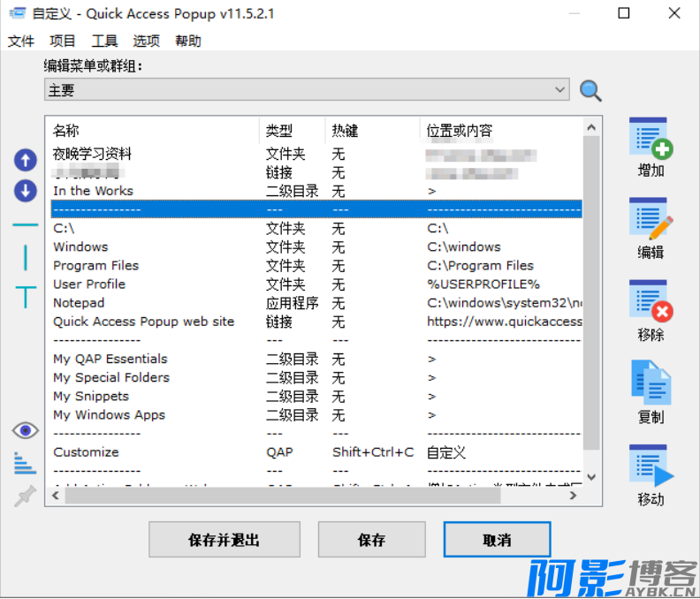700x599 pixels.
Task: Select the Windows folder row
Action: [316, 246]
